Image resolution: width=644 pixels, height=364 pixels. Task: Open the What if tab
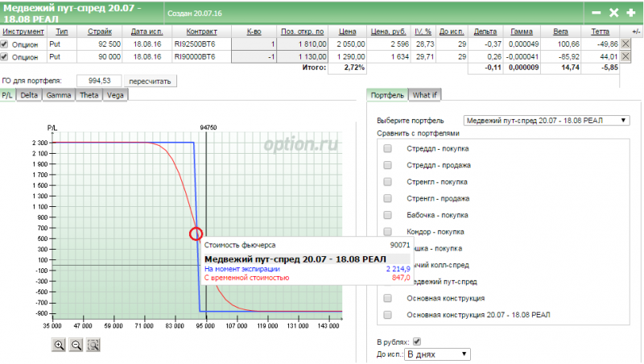(x=425, y=95)
